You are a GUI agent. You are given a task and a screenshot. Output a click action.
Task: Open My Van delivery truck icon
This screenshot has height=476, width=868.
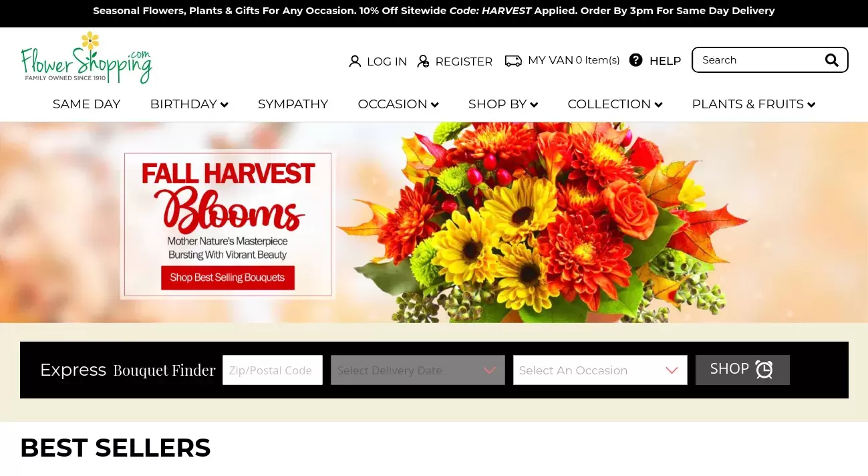click(513, 61)
